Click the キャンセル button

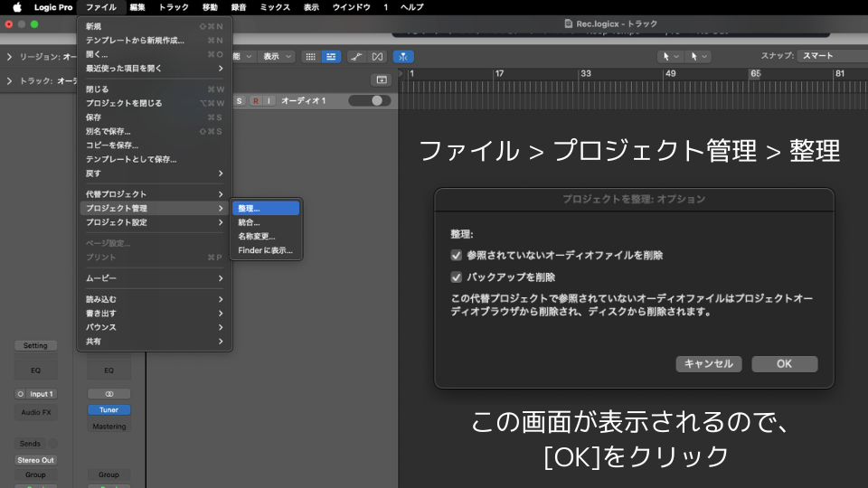point(709,364)
